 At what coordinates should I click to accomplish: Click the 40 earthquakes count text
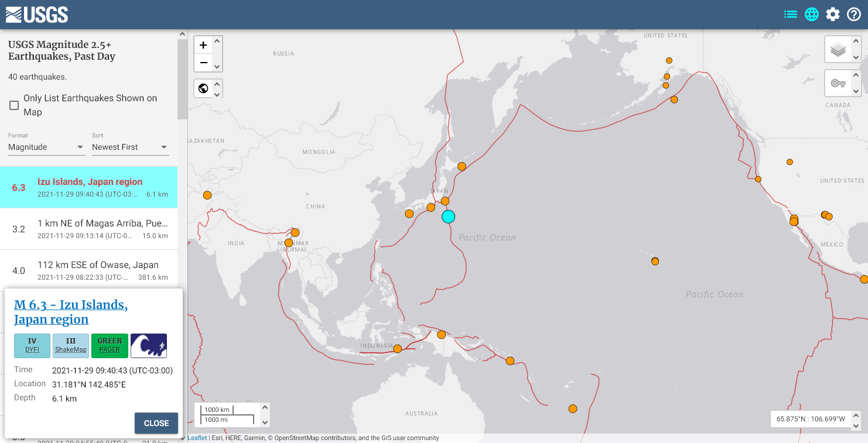point(37,77)
